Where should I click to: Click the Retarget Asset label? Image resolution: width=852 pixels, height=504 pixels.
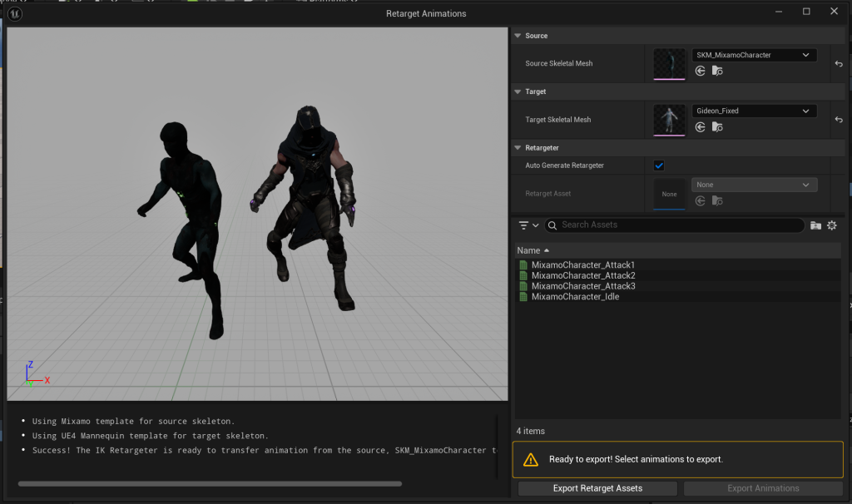547,194
